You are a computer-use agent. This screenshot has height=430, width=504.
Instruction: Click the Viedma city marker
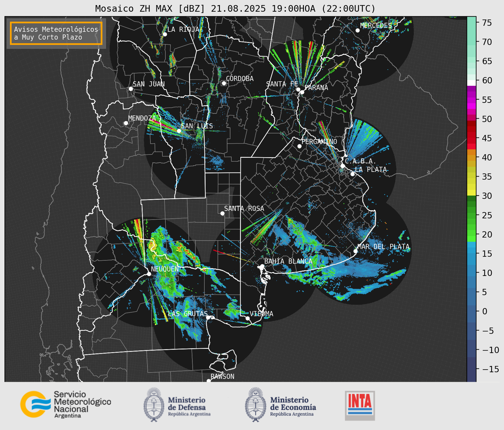pos(247,318)
